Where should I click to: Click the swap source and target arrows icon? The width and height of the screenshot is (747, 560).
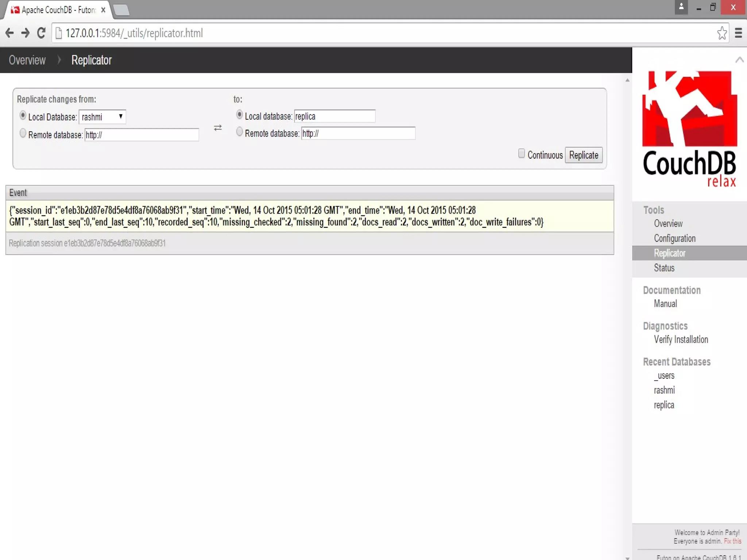tap(218, 128)
